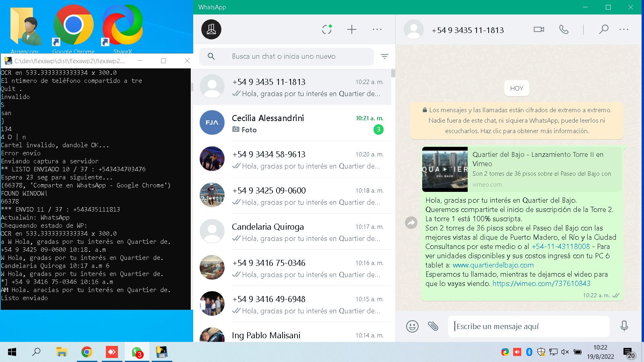Open chat with Candelaria Quiroga

point(292,232)
